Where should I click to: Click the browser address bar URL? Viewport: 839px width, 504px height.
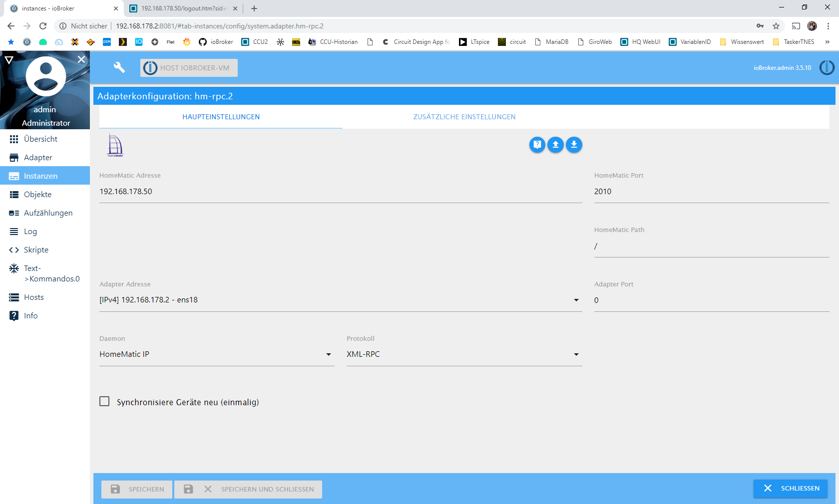(220, 26)
